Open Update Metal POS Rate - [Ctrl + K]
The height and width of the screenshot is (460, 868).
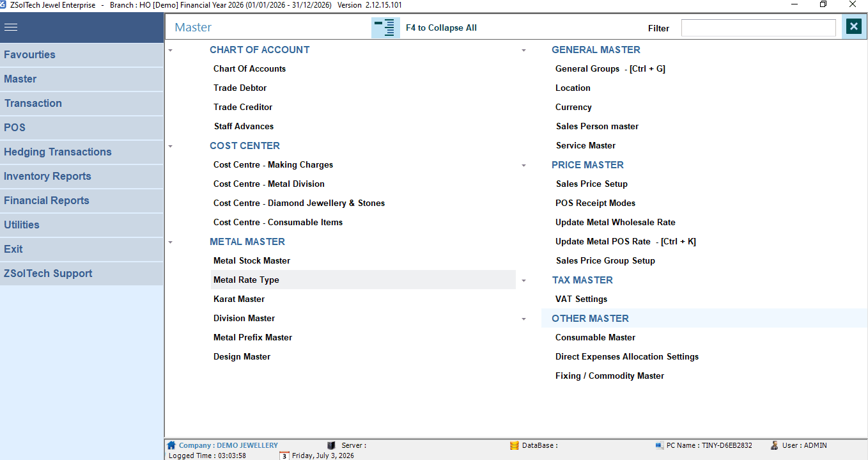[626, 241]
